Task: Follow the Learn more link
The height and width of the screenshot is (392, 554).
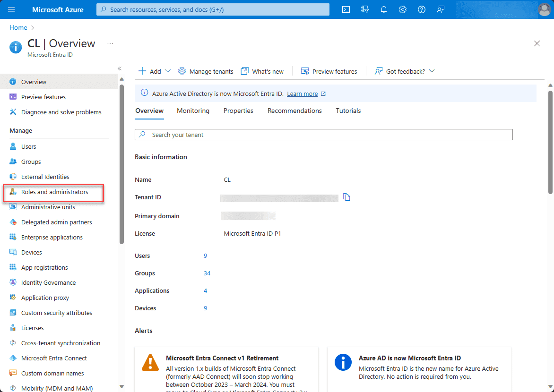Action: (306, 94)
